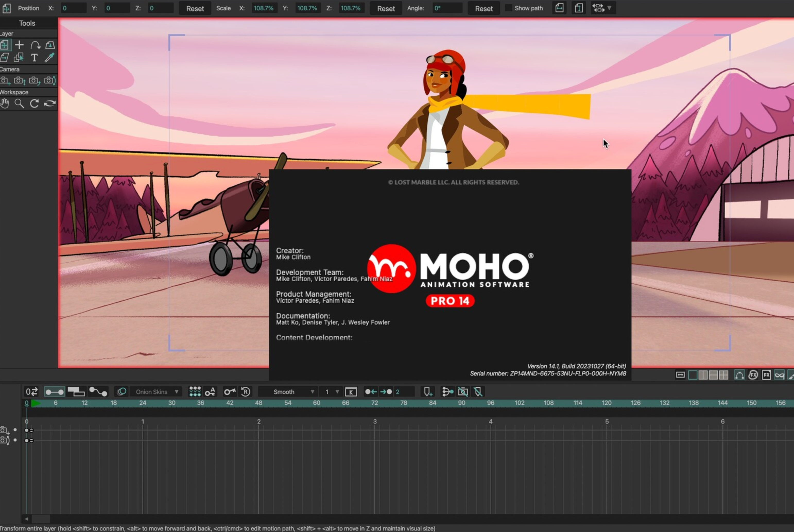Screen dimensions: 794x532
Task: Toggle the square FX page button
Action: 766,375
